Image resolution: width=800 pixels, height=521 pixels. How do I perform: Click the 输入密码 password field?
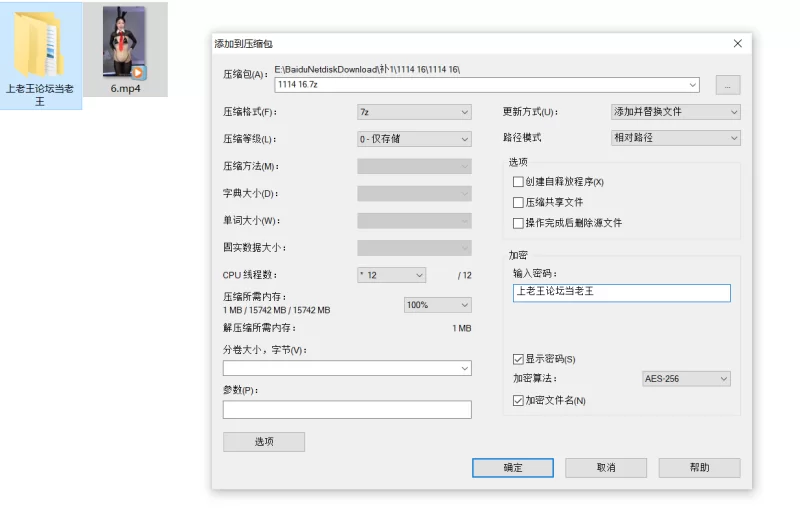click(621, 293)
